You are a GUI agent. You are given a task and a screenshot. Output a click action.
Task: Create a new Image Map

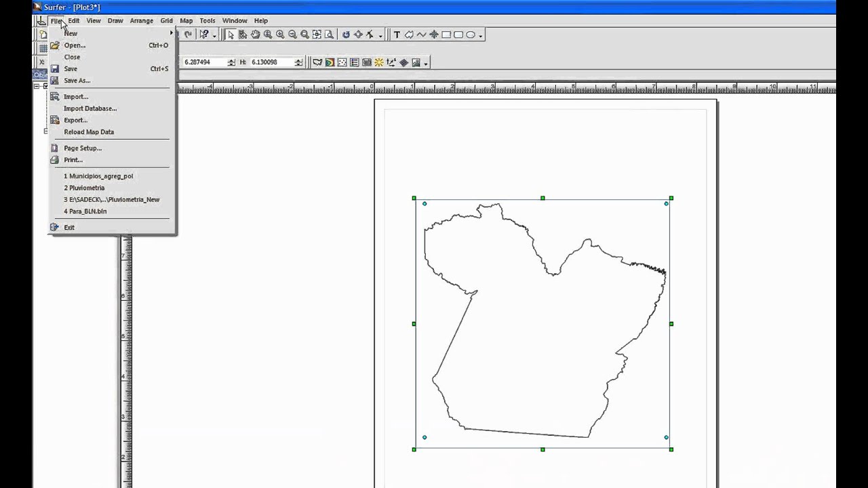(x=366, y=62)
